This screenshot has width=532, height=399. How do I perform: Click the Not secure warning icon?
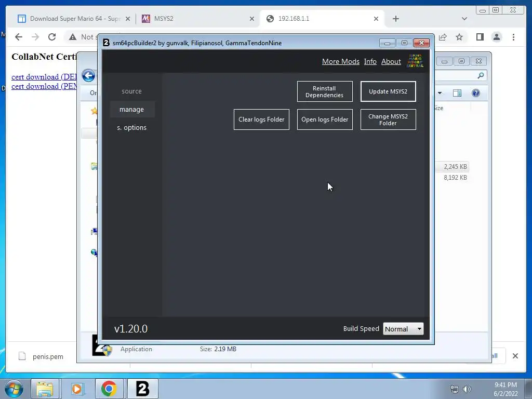coord(73,37)
